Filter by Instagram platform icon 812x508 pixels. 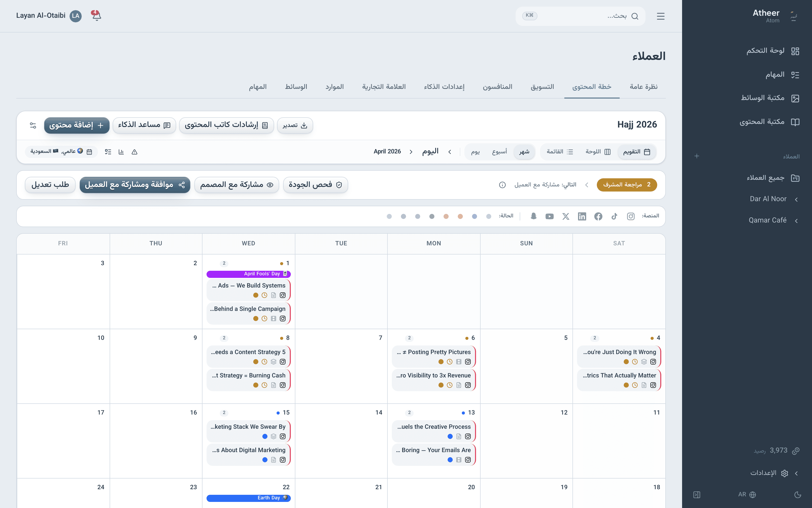click(631, 216)
